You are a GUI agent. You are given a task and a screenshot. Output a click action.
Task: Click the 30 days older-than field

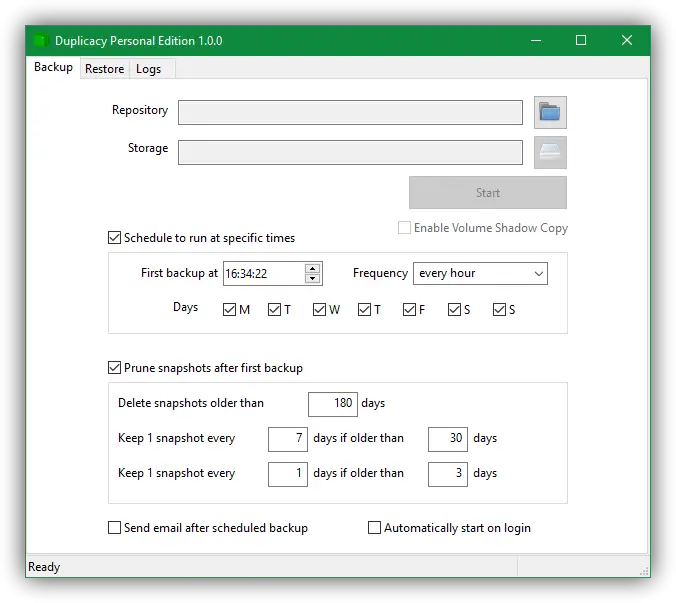coord(448,439)
